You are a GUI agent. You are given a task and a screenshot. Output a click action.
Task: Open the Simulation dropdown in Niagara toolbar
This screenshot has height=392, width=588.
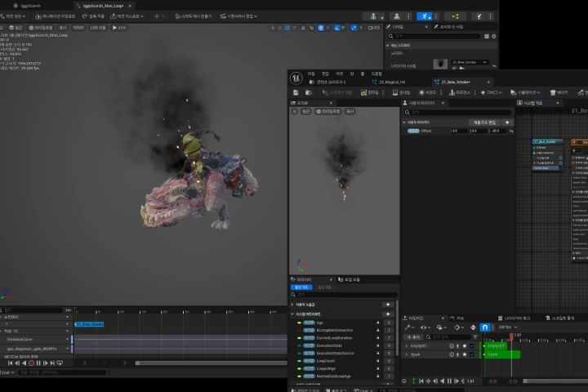[525, 92]
